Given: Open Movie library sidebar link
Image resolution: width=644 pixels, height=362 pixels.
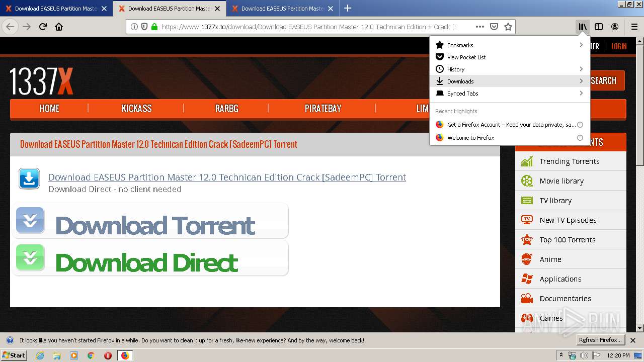Looking at the screenshot, I should (x=571, y=181).
